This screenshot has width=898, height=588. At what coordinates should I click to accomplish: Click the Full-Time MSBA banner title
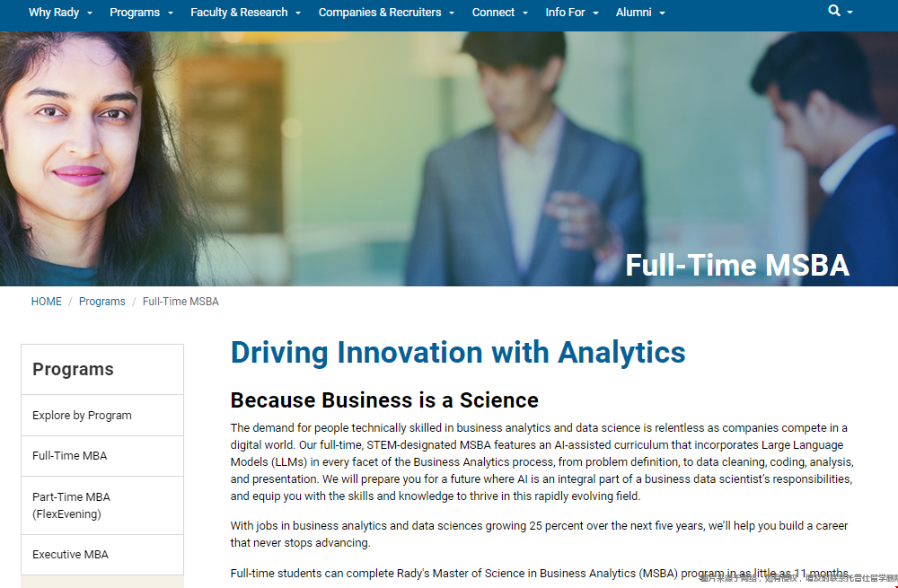[x=736, y=265]
